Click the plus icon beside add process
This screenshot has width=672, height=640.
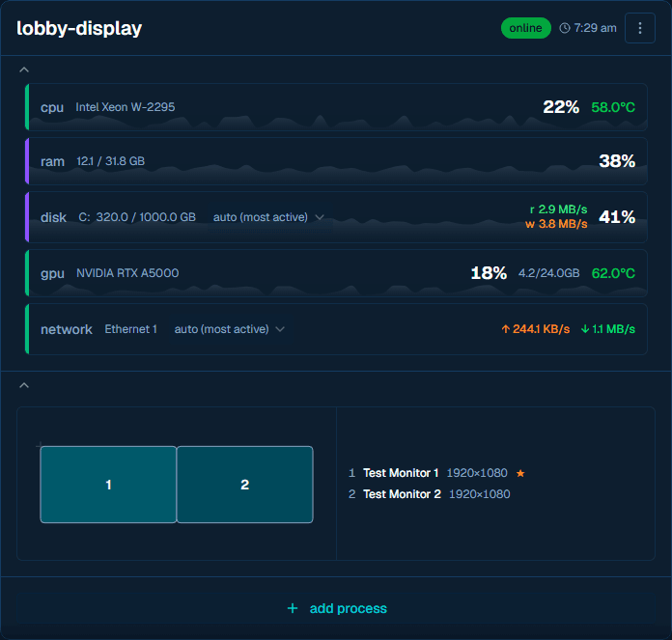293,608
